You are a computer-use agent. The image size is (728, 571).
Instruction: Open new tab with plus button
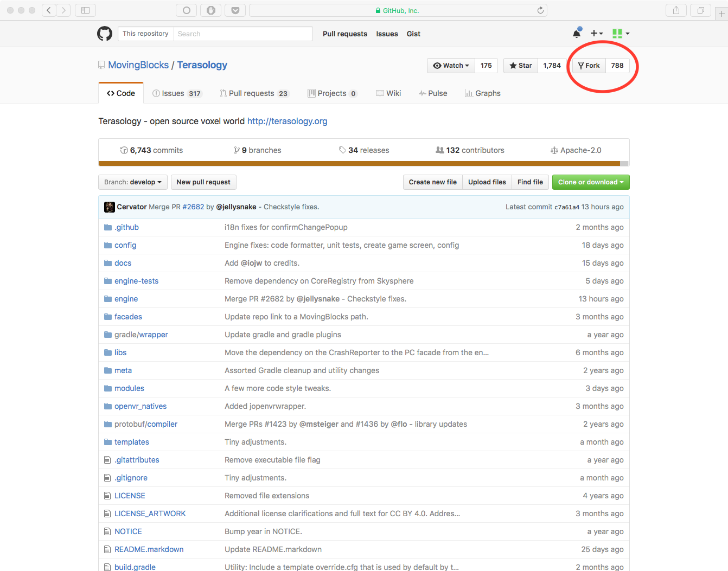point(721,14)
